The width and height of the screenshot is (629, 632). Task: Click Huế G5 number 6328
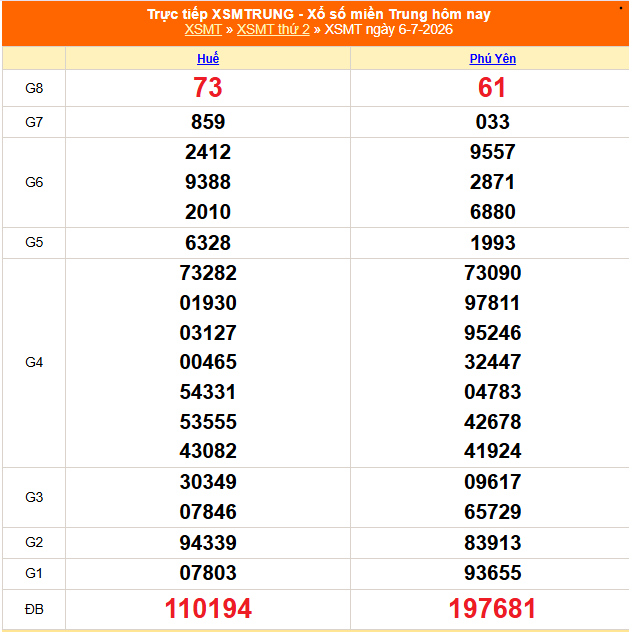click(208, 243)
